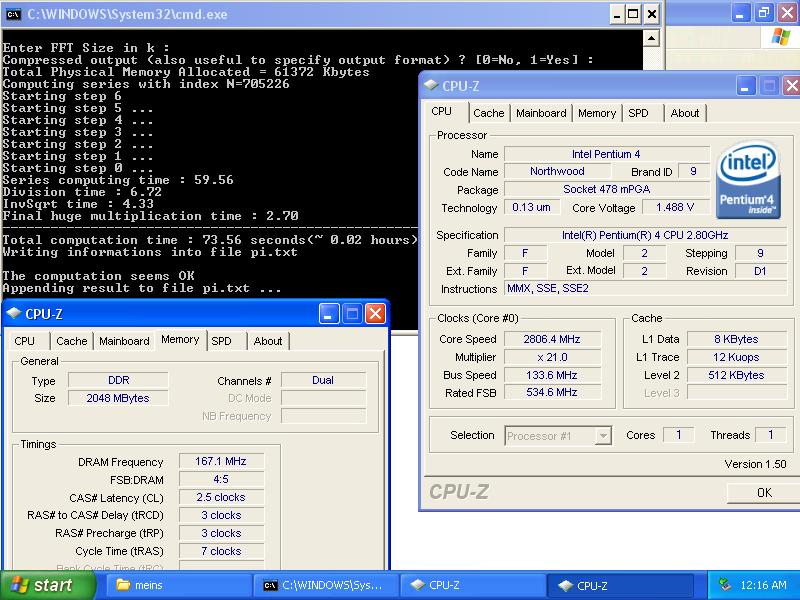Image resolution: width=800 pixels, height=600 pixels.
Task: Minimize the cmd.exe window
Action: [x=616, y=14]
